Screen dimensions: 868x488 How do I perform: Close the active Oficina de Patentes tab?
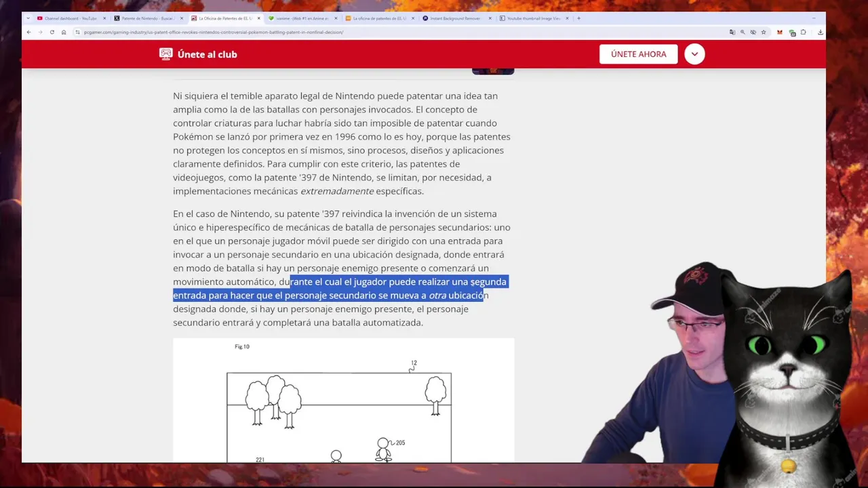pyautogui.click(x=258, y=18)
